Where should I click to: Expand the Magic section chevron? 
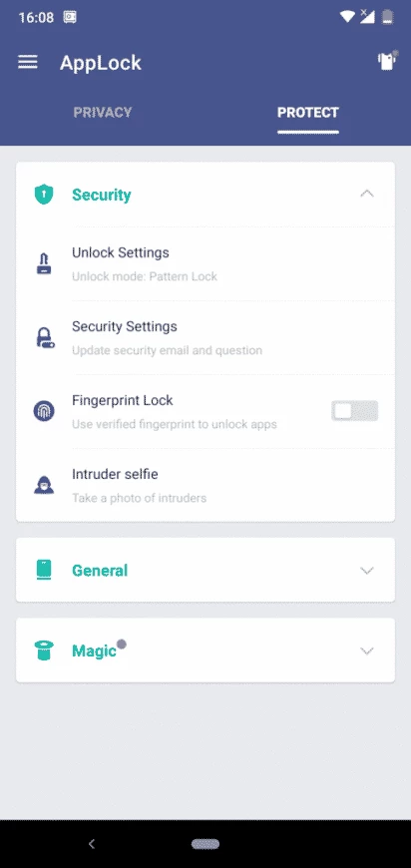click(367, 651)
